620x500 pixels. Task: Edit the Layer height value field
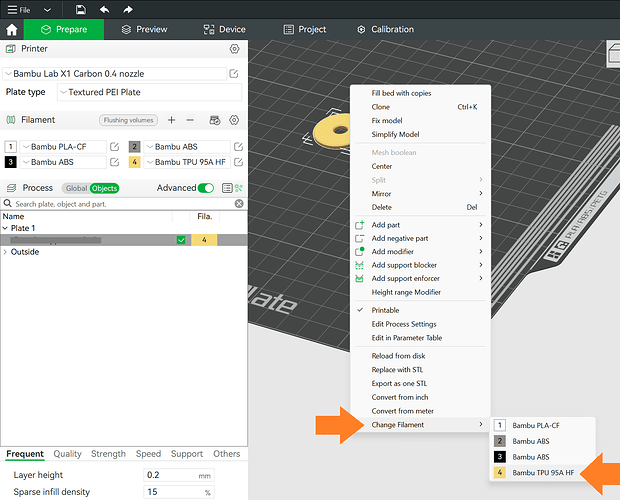[179, 475]
